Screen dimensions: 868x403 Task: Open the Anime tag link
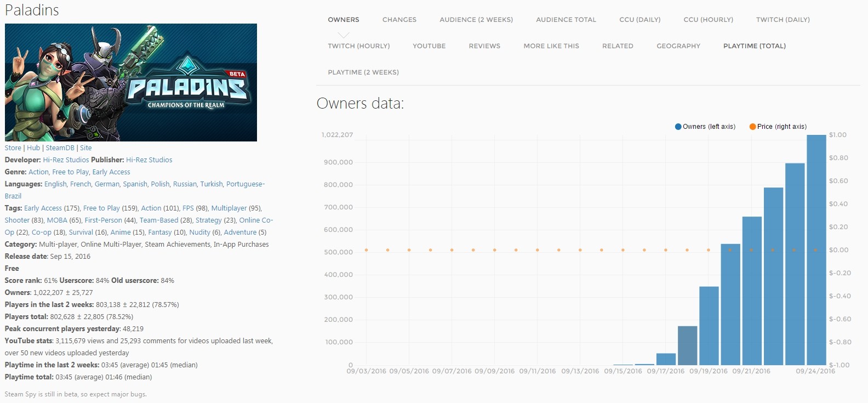[121, 232]
